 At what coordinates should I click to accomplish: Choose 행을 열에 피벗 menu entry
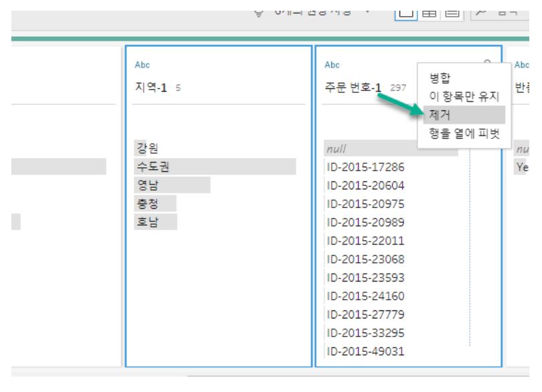464,133
